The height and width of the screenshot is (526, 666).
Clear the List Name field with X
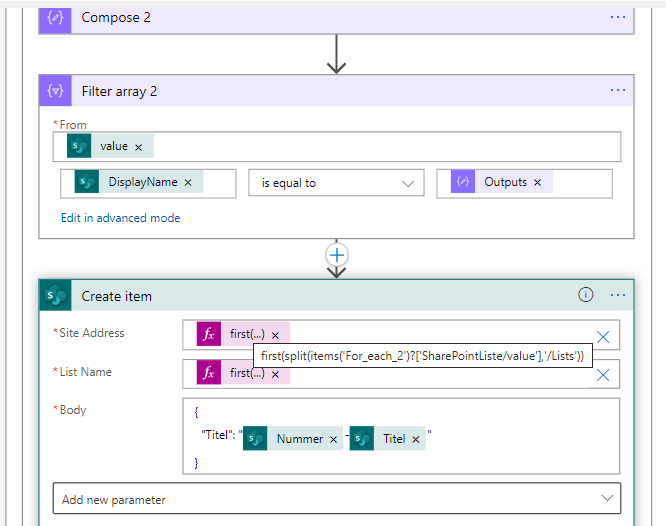(603, 375)
